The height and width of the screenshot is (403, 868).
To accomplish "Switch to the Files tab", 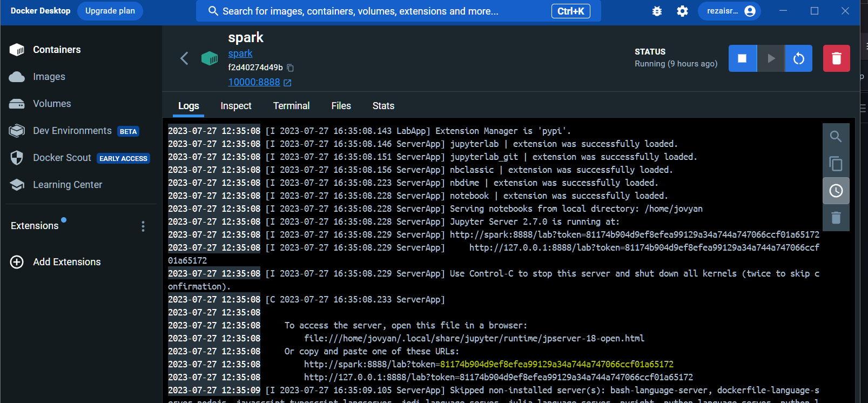I will tap(341, 106).
